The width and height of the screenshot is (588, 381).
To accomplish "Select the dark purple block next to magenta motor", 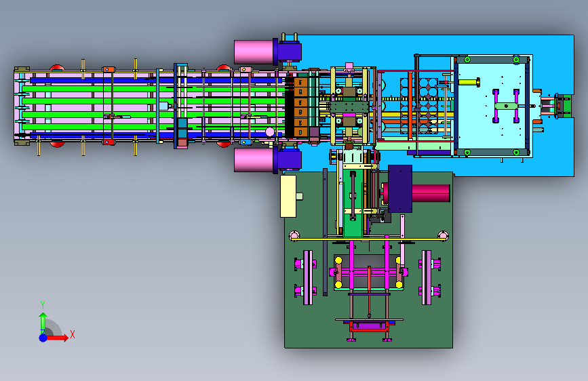I will (x=400, y=188).
